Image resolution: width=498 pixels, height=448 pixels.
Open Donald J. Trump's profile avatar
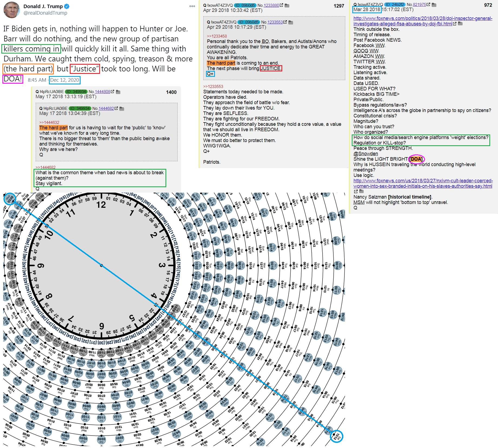[12, 10]
